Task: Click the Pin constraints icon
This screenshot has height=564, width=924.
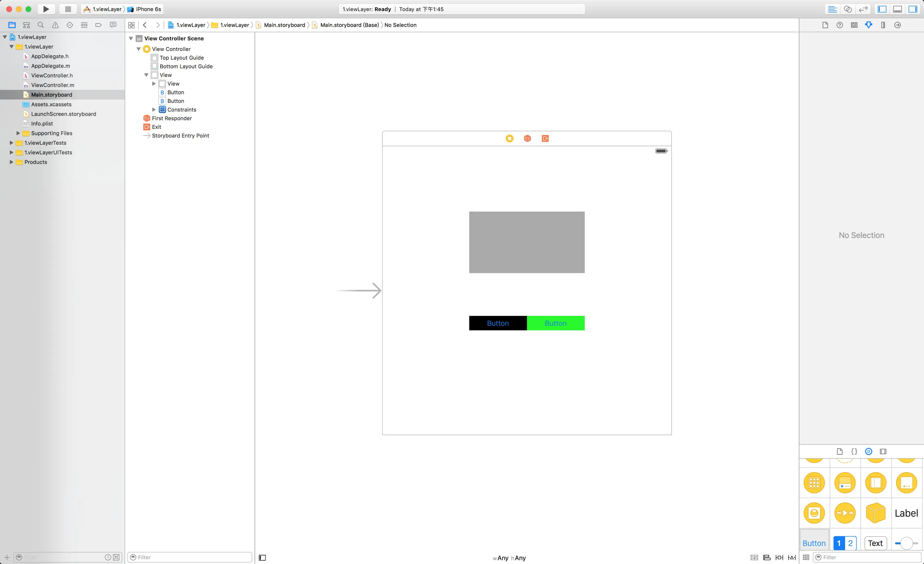Action: [779, 557]
